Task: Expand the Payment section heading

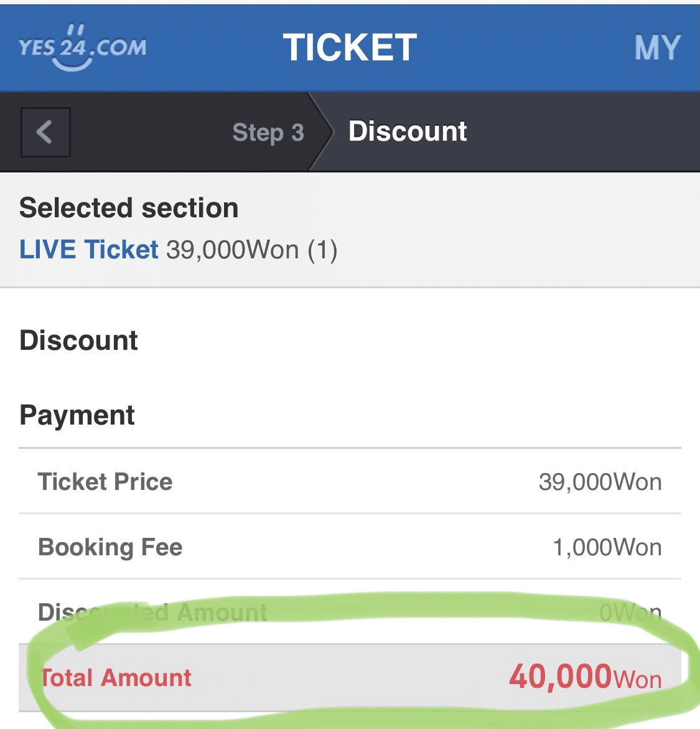Action: pos(77,415)
